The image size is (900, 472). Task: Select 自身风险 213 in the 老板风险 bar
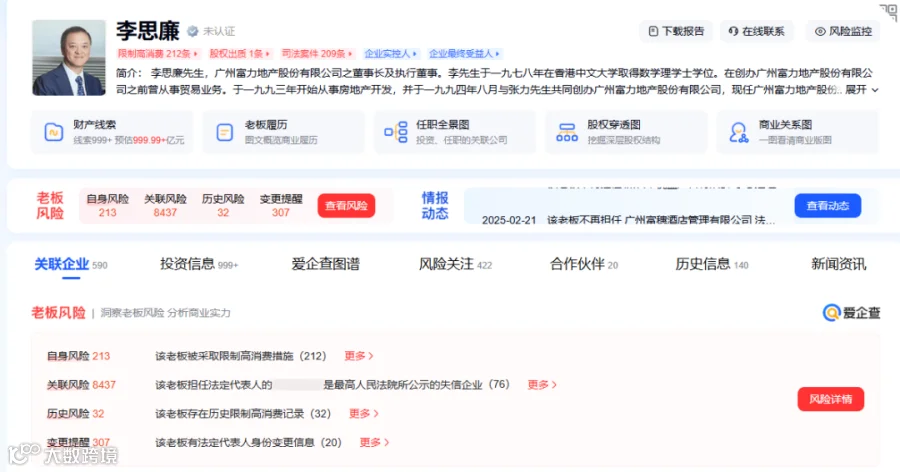coord(107,206)
